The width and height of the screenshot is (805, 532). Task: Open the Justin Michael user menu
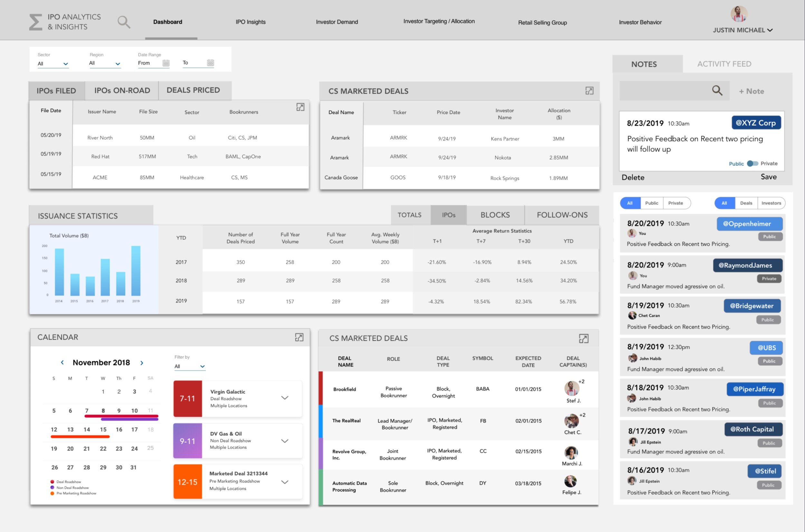(742, 30)
